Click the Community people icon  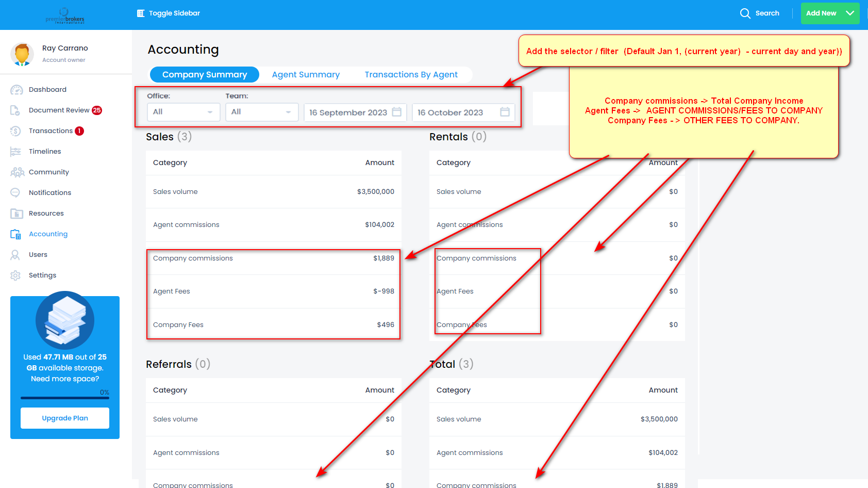(x=17, y=172)
